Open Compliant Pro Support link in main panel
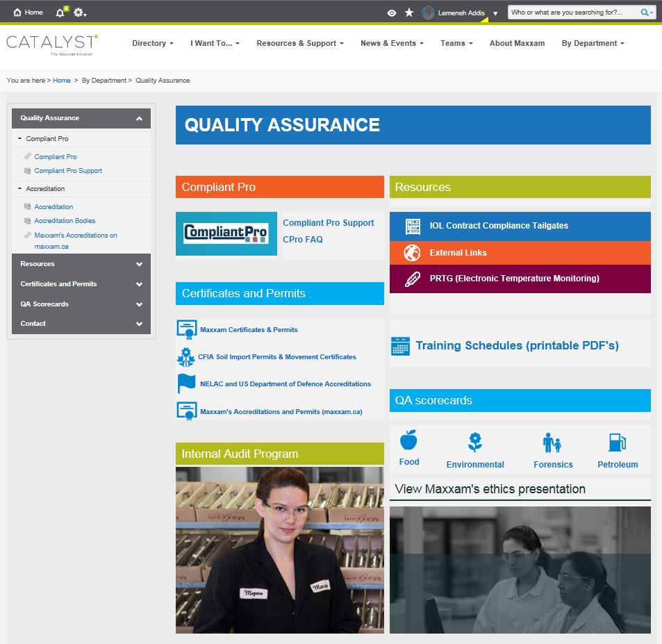This screenshot has width=662, height=644. [x=329, y=223]
